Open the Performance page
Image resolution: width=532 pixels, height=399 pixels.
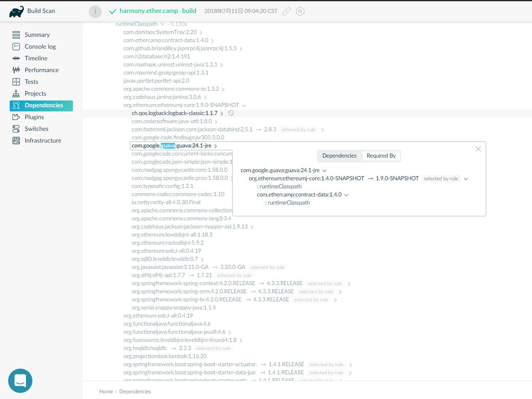click(42, 70)
